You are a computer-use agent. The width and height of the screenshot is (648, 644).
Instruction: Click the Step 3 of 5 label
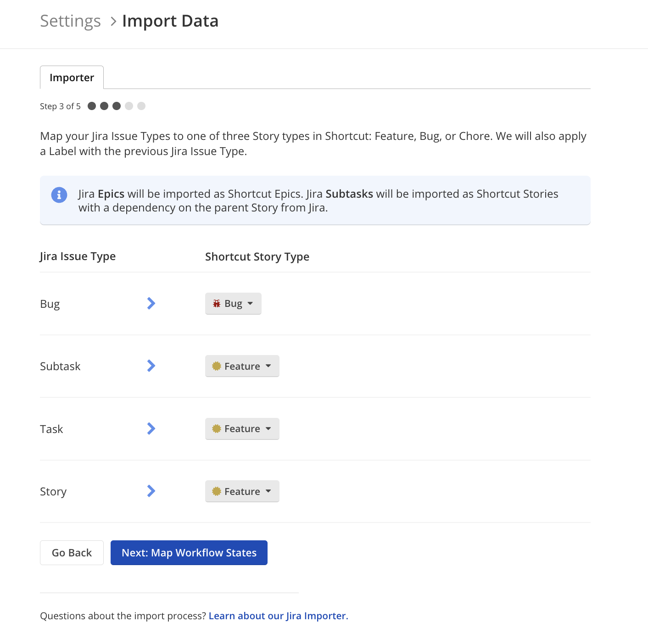point(60,106)
